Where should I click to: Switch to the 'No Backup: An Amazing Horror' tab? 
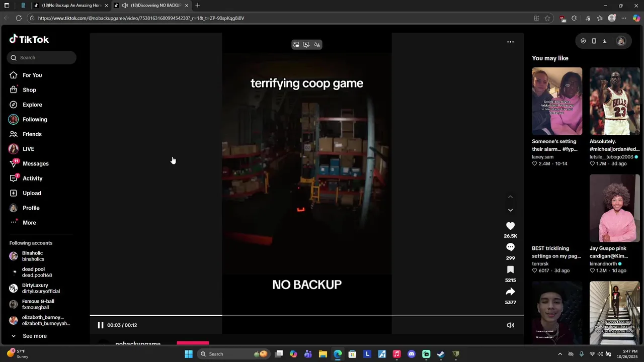click(71, 6)
